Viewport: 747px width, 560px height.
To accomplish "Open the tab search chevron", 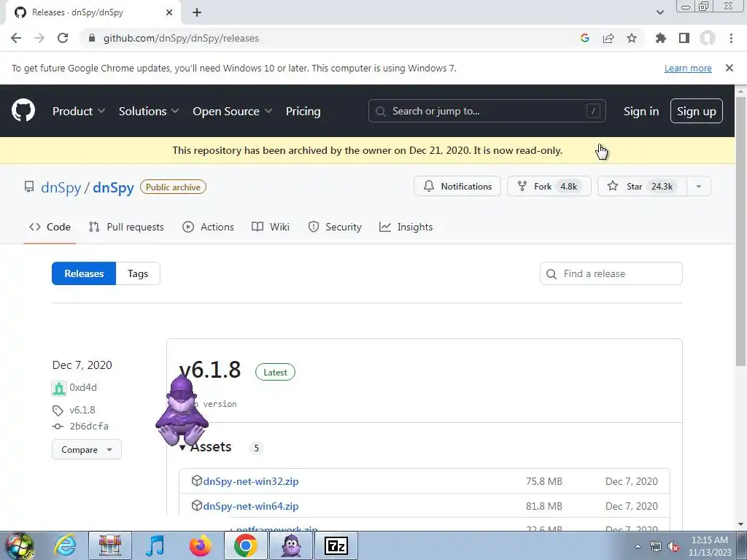I will [659, 12].
